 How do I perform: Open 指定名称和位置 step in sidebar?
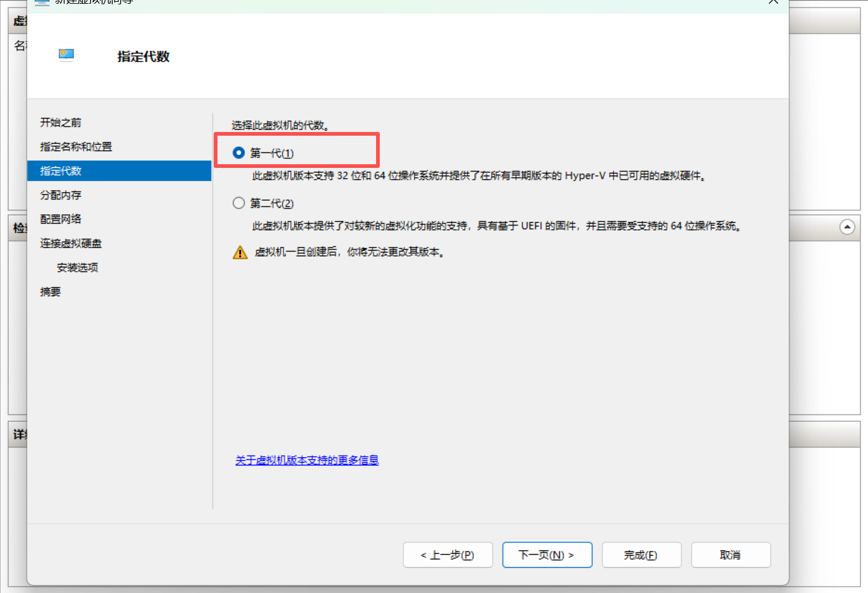point(76,147)
